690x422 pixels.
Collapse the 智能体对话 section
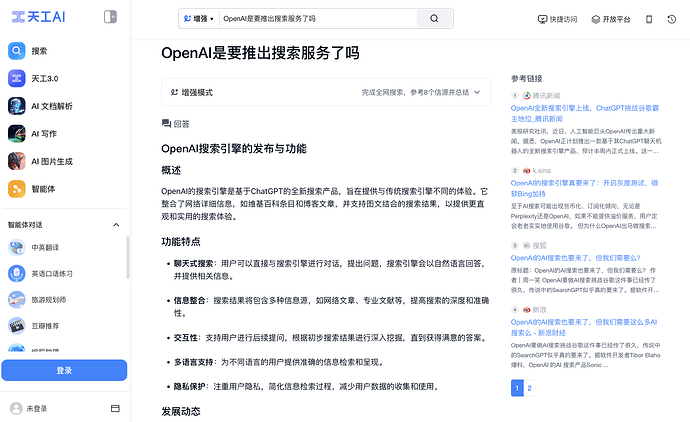point(116,225)
